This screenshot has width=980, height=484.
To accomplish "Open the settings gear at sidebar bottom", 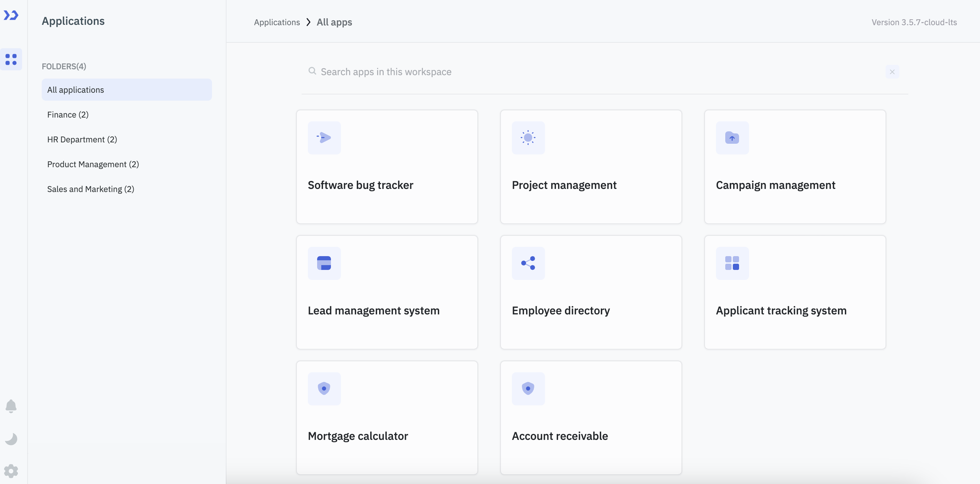I will (x=11, y=471).
